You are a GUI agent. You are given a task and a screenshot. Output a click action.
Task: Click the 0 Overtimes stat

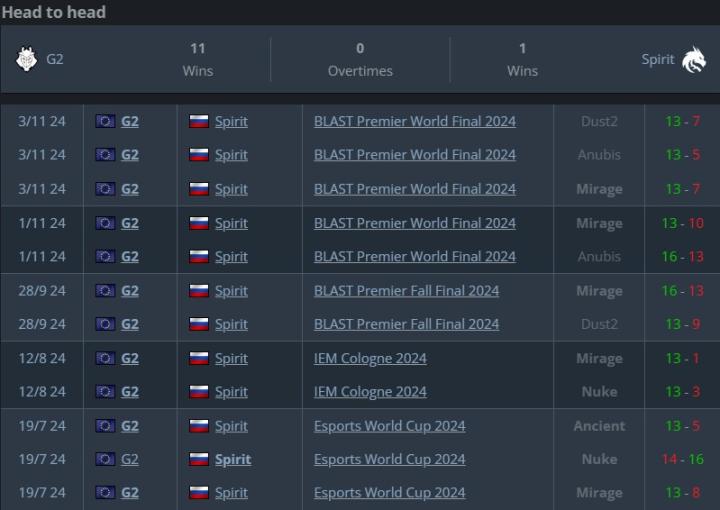[360, 60]
